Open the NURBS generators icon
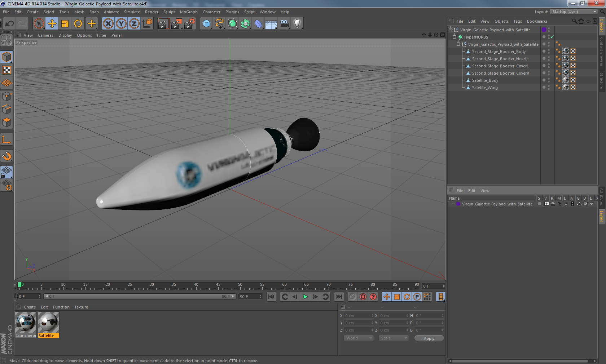 pyautogui.click(x=232, y=24)
